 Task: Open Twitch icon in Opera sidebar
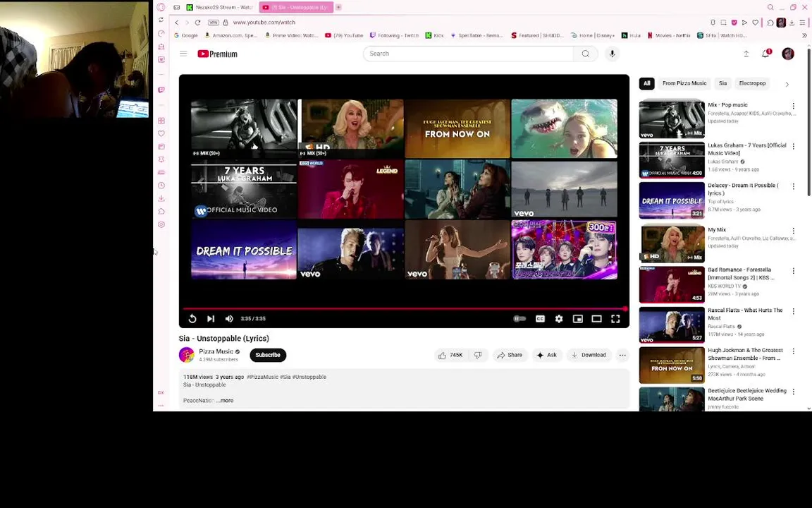161,90
